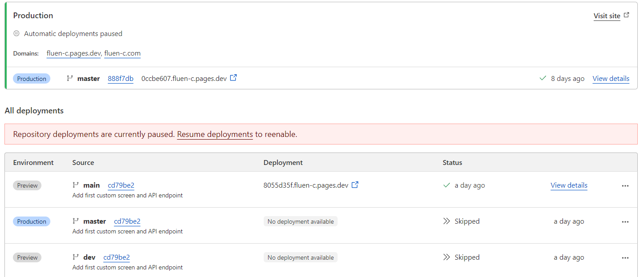Image resolution: width=644 pixels, height=277 pixels.
Task: Open the Visit site link
Action: (x=607, y=16)
